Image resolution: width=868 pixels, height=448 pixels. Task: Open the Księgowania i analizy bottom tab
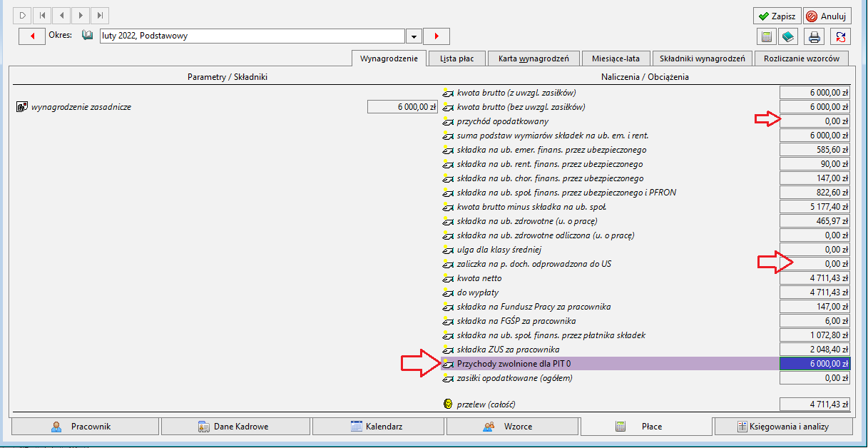coord(784,427)
